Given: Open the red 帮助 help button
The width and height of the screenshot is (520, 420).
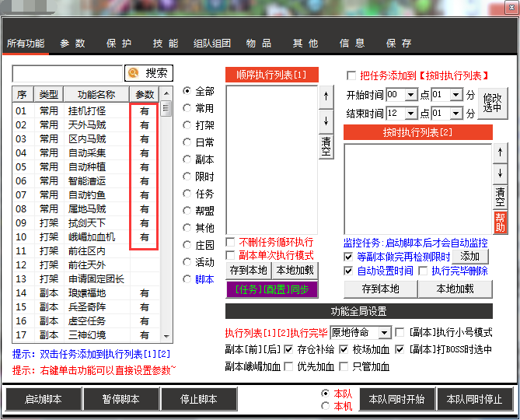Looking at the screenshot, I should [500, 222].
